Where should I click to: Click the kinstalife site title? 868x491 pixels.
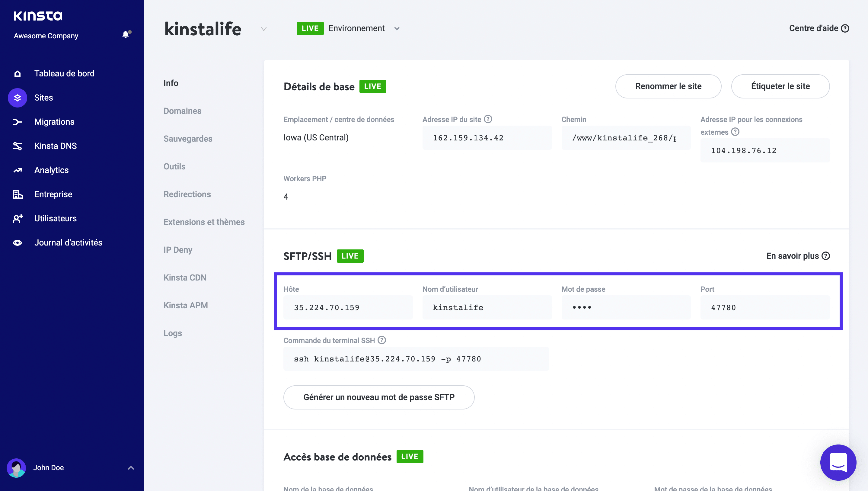pyautogui.click(x=203, y=29)
